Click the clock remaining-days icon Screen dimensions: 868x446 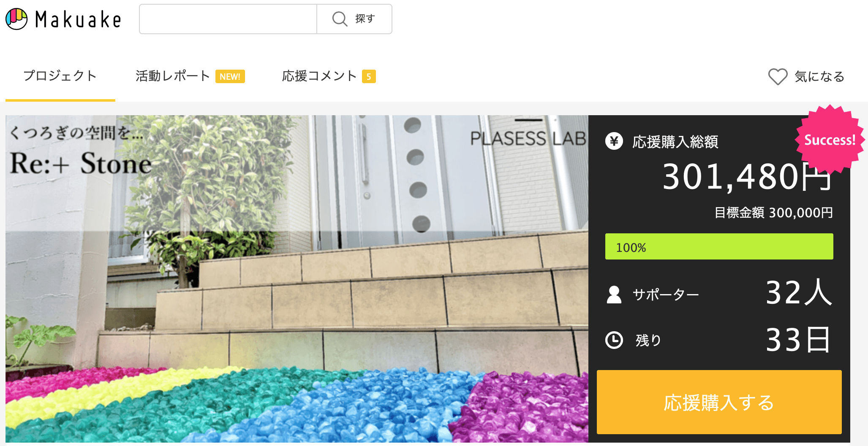coord(614,340)
